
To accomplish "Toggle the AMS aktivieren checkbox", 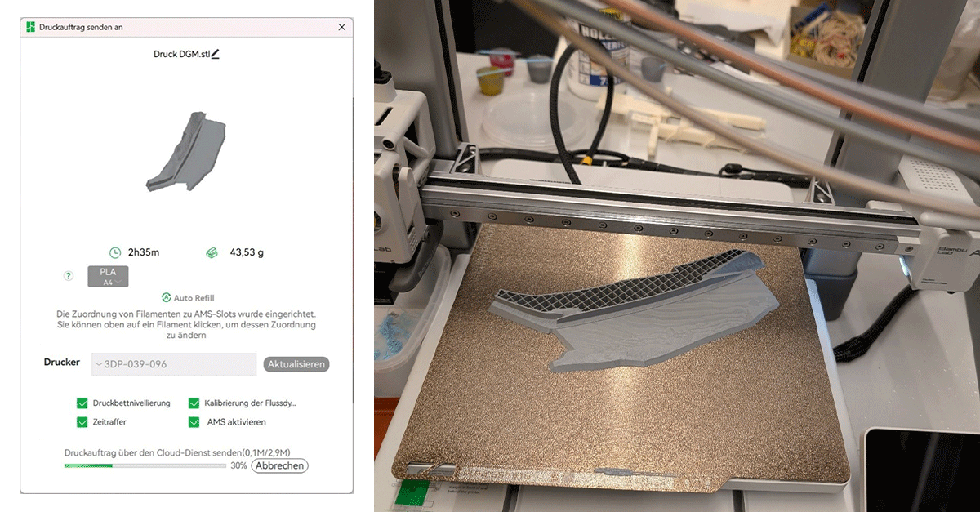I will coord(194,422).
